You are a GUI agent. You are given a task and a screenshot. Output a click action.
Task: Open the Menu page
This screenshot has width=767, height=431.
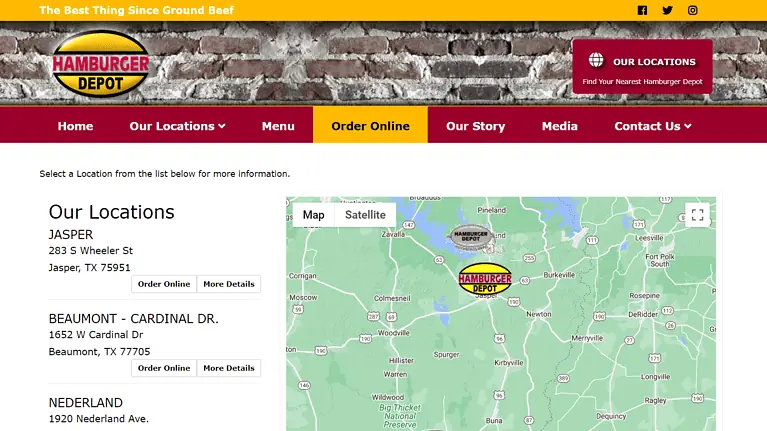[278, 126]
